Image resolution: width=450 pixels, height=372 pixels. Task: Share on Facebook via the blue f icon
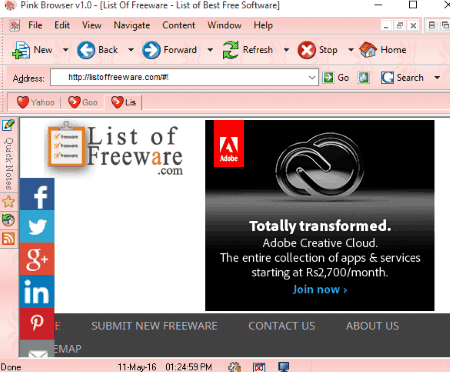[x=37, y=194]
